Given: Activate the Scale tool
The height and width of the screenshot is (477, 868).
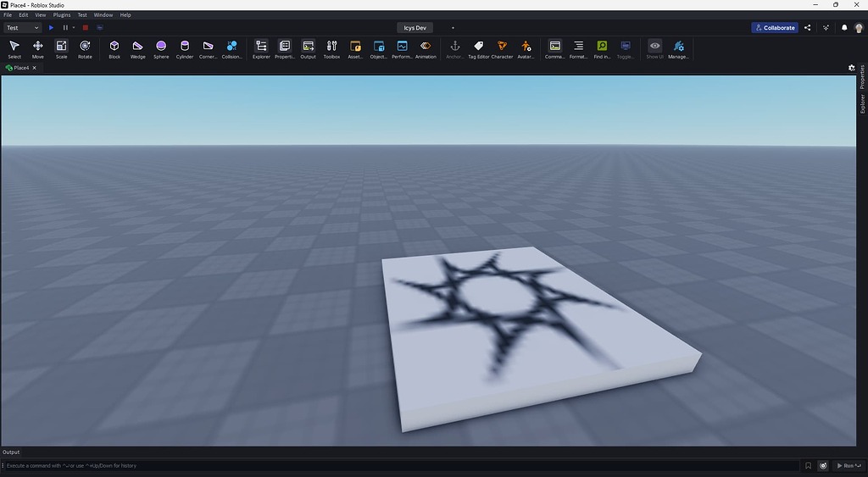Looking at the screenshot, I should point(61,49).
